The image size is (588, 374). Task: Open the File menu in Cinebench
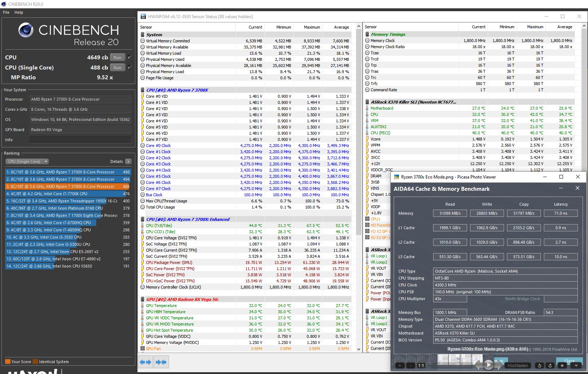pos(6,12)
